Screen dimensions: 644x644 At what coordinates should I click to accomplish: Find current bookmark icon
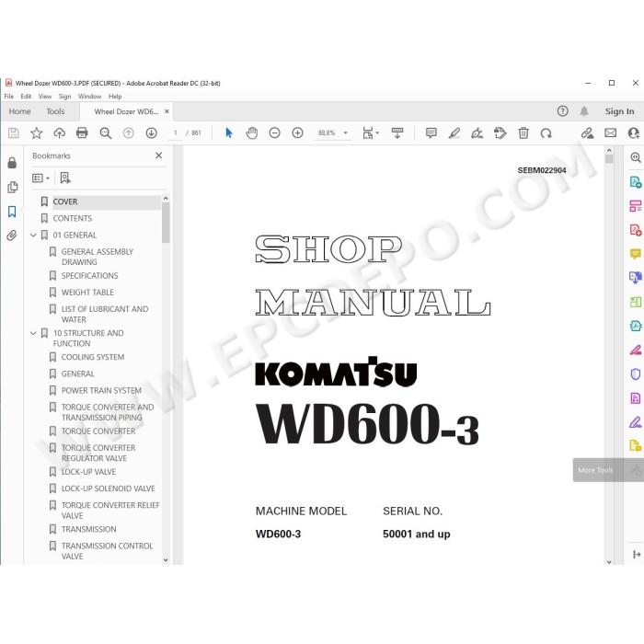click(x=65, y=178)
